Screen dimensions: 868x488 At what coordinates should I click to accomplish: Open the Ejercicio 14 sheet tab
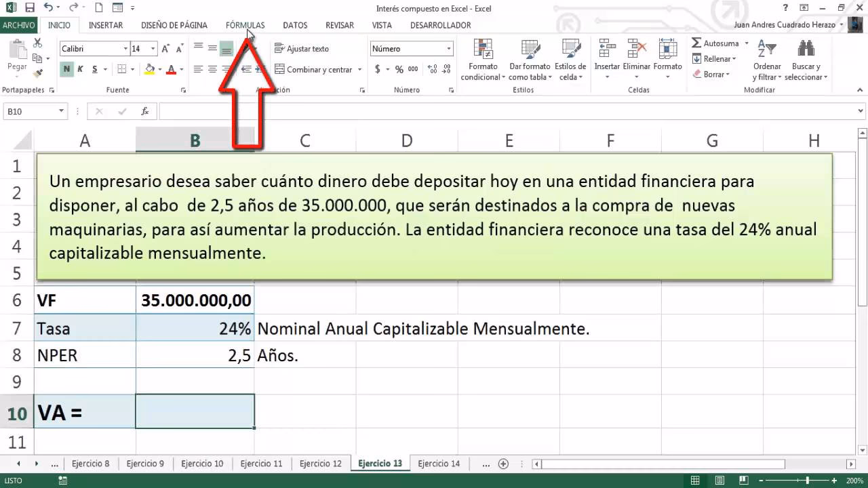[438, 463]
